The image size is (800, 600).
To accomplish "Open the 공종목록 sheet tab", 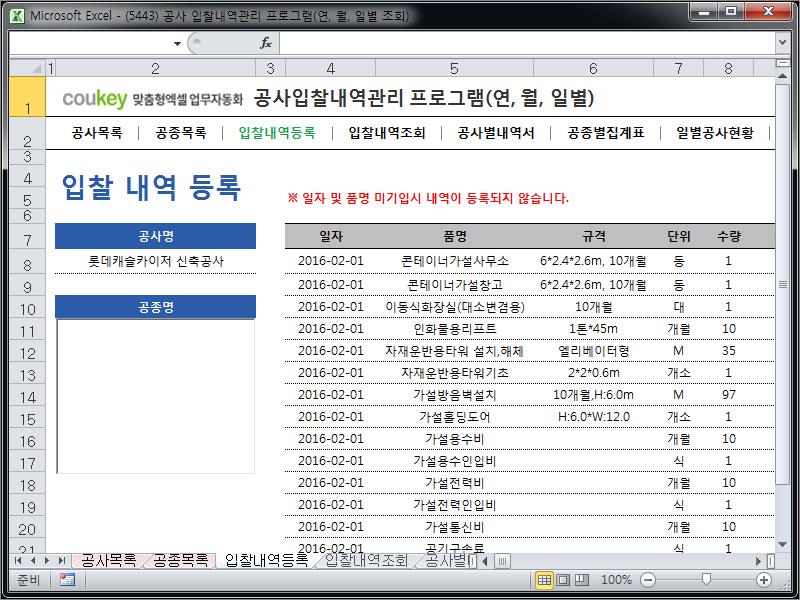I will [x=181, y=561].
